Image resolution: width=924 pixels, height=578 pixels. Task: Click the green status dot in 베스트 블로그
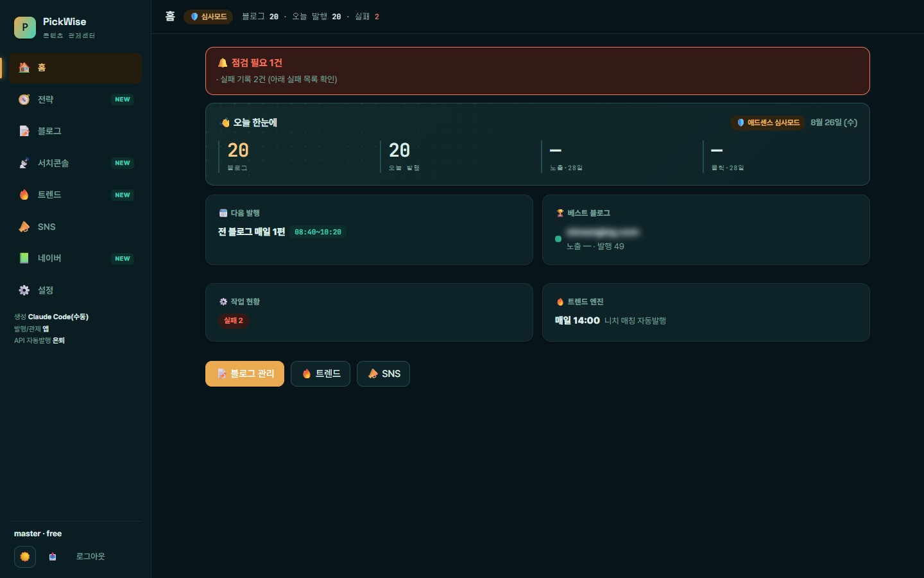558,239
